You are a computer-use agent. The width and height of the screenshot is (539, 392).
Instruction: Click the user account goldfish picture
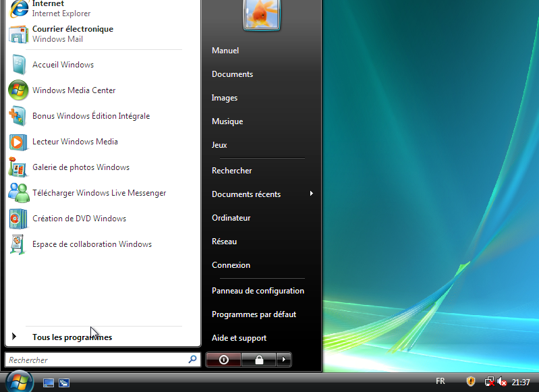(x=262, y=13)
